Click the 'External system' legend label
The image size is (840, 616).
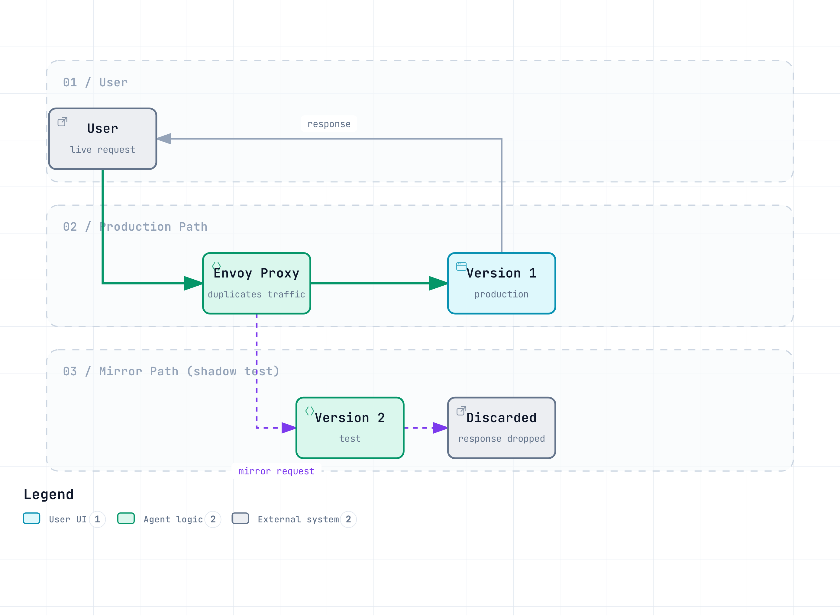[x=298, y=519]
